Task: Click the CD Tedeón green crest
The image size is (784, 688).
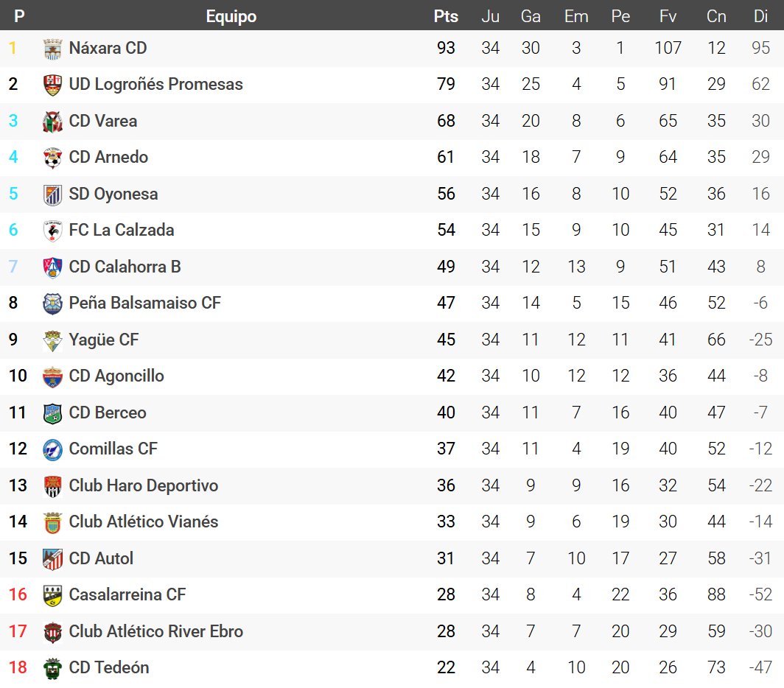Action: coord(52,668)
